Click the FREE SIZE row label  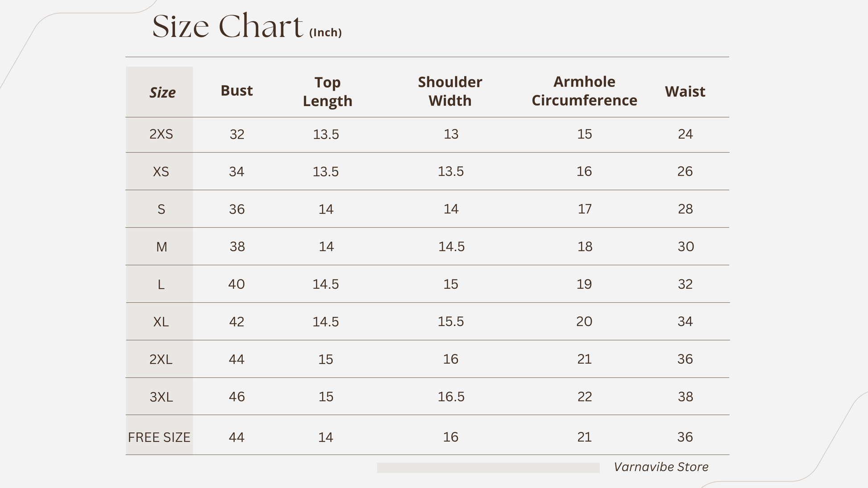pyautogui.click(x=159, y=437)
